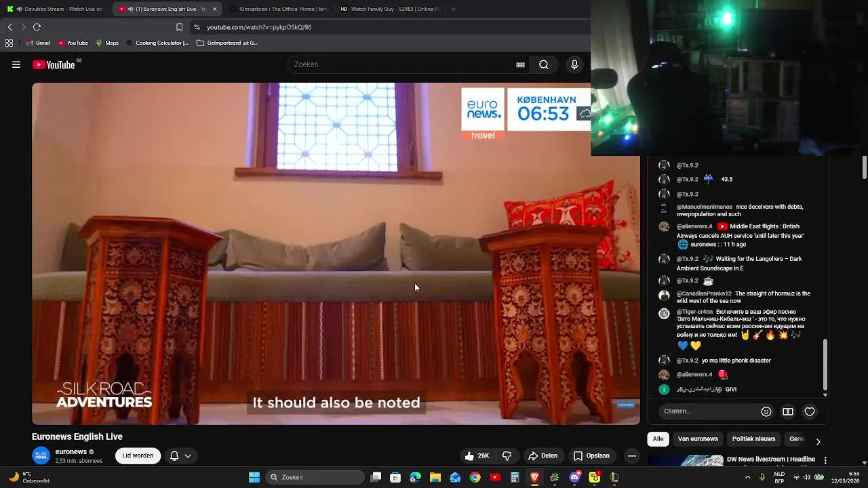Open weather widget showing 6°C Onbewolkt
This screenshot has height=488, width=868.
click(28, 477)
